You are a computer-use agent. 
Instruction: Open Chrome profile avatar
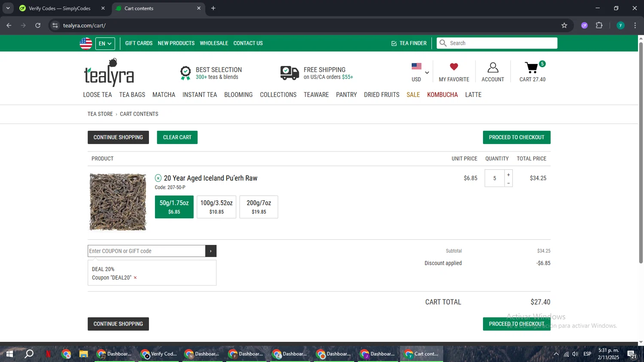pyautogui.click(x=620, y=25)
